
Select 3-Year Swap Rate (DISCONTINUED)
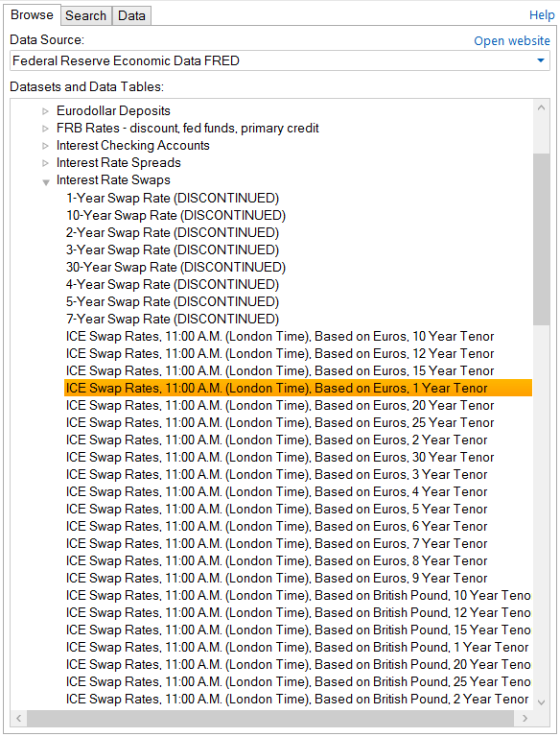click(173, 250)
